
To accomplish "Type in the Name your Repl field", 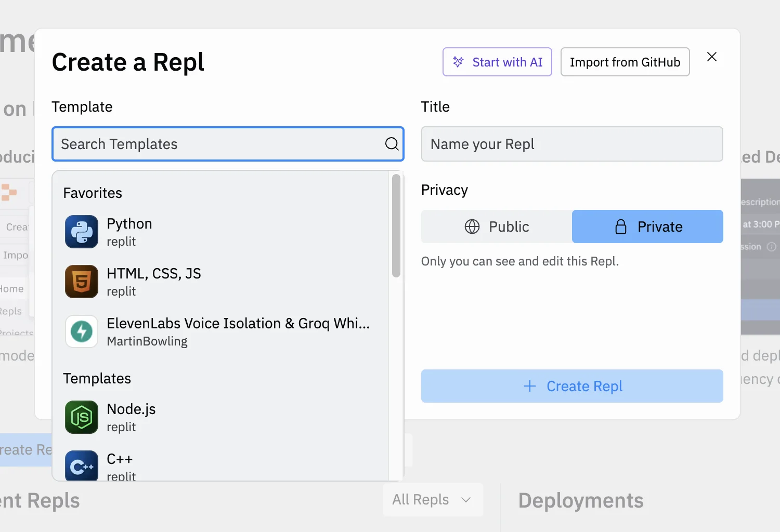I will [x=572, y=144].
